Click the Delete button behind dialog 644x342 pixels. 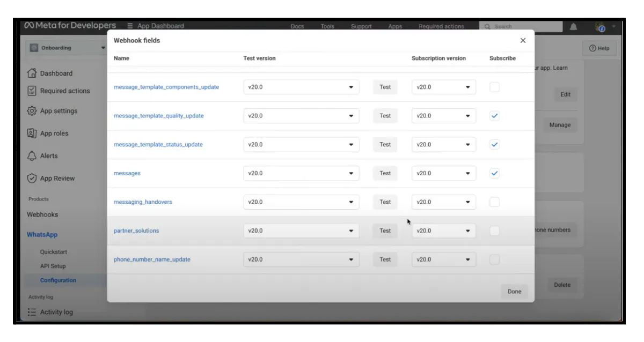[x=562, y=285]
